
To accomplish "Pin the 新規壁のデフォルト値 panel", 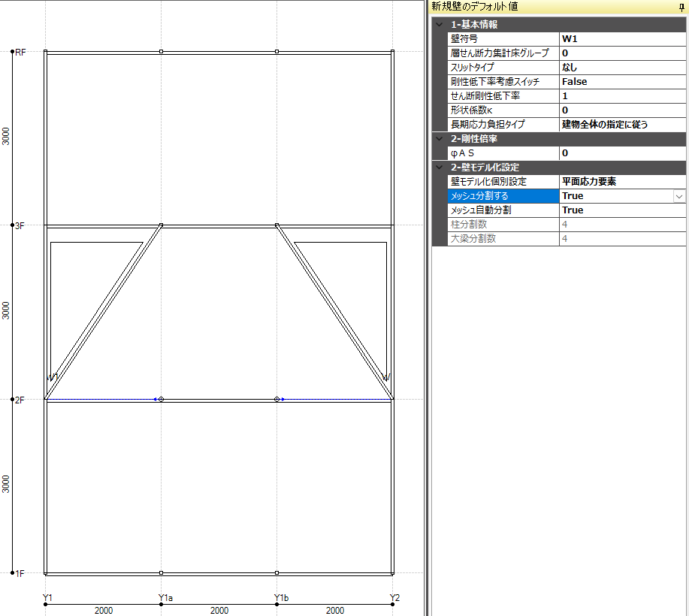I will click(681, 7).
